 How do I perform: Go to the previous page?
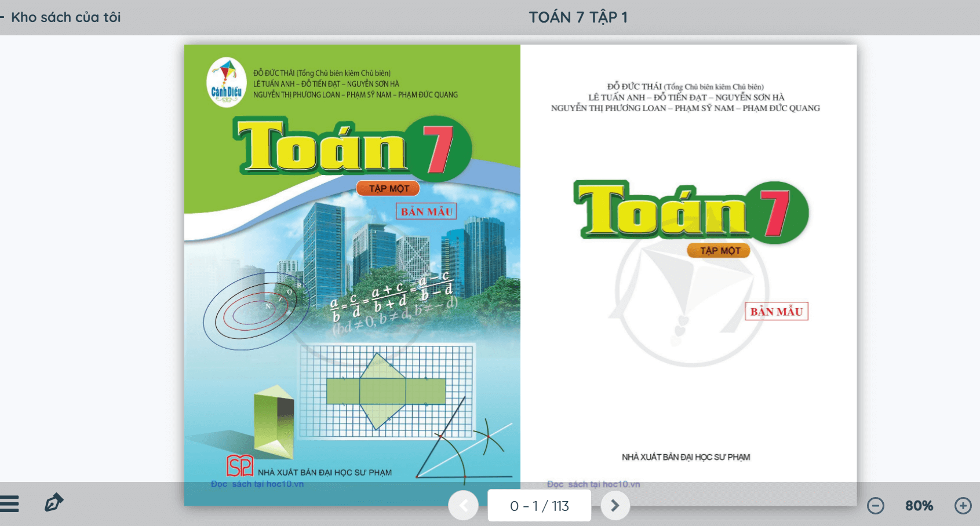pos(463,506)
